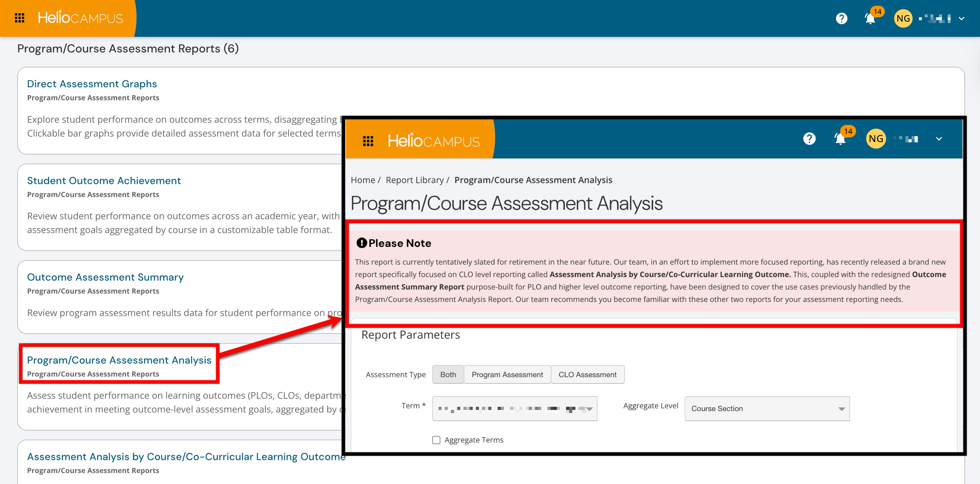Click the exclamation icon beside Please Note
Image resolution: width=980 pixels, height=484 pixels.
point(362,243)
